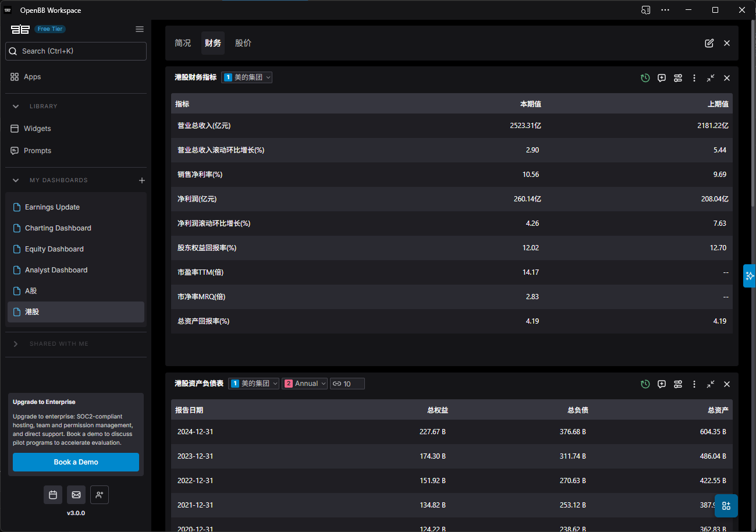Add 港股财务指标 widget to chat

662,78
